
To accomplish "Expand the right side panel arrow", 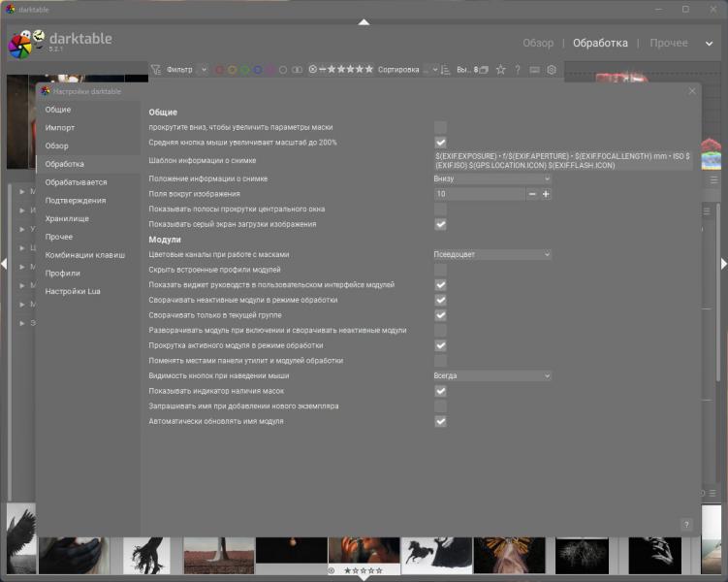I will pyautogui.click(x=722, y=264).
